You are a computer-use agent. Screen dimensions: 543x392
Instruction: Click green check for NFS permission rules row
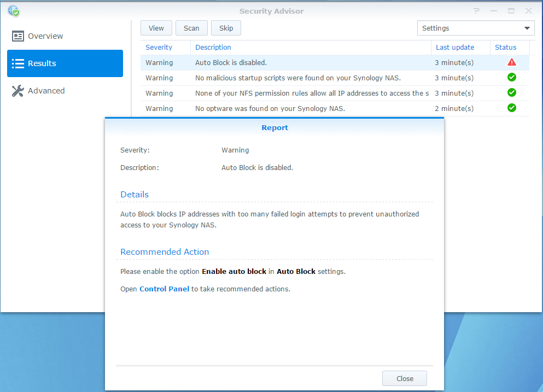click(x=511, y=93)
